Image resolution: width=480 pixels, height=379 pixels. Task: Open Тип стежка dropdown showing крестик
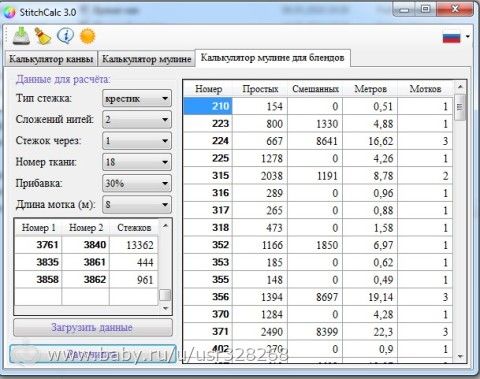(x=137, y=98)
